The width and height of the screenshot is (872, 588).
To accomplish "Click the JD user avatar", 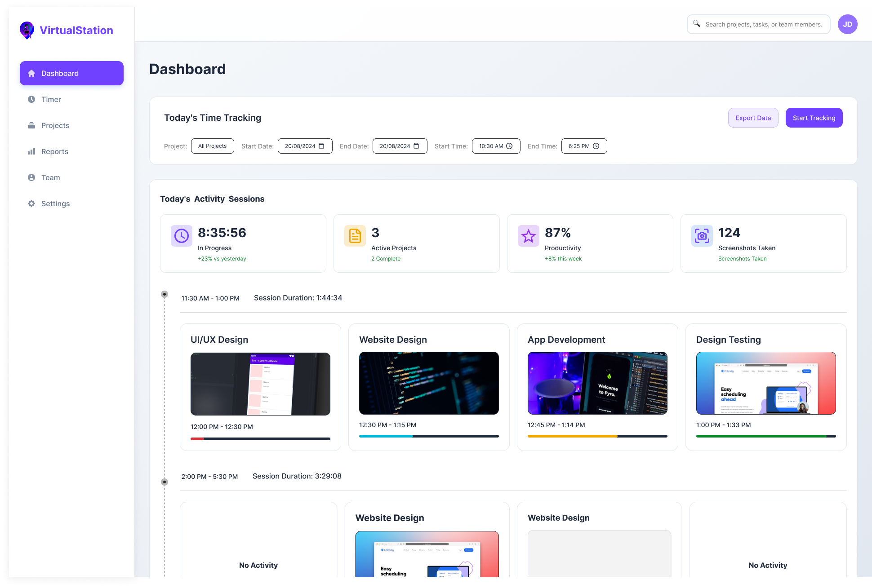I will [x=847, y=24].
